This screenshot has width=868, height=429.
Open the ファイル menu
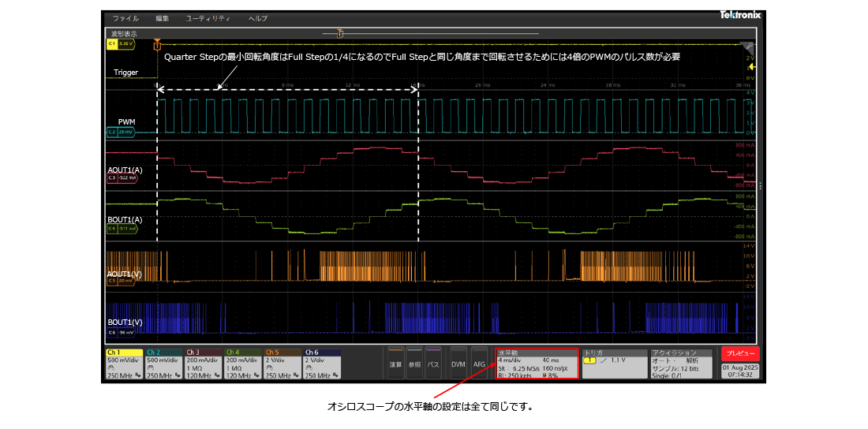[x=125, y=18]
